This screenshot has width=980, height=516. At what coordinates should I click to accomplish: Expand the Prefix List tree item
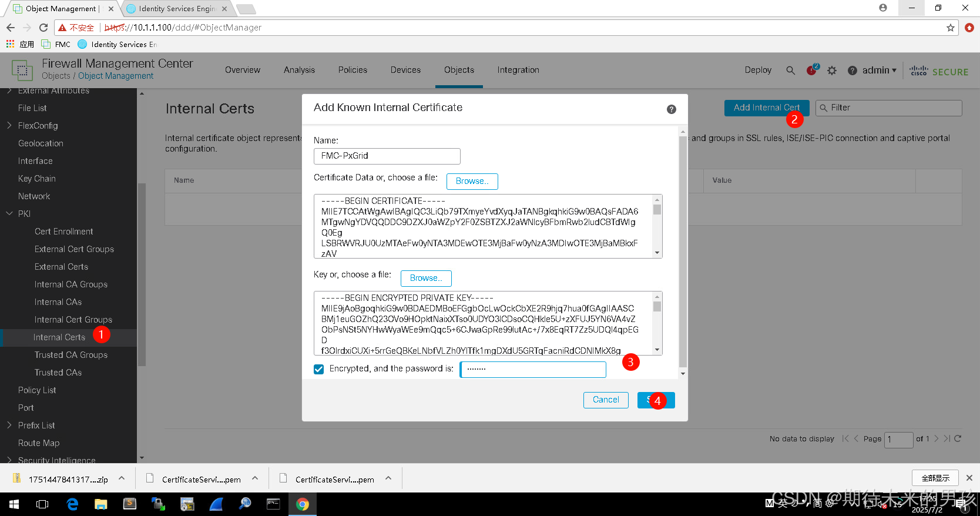click(x=9, y=425)
